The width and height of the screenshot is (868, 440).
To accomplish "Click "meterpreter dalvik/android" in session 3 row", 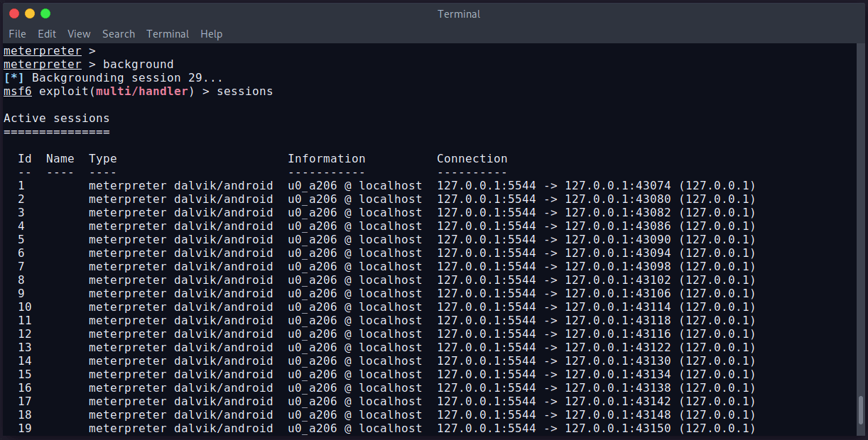I will click(x=181, y=213).
